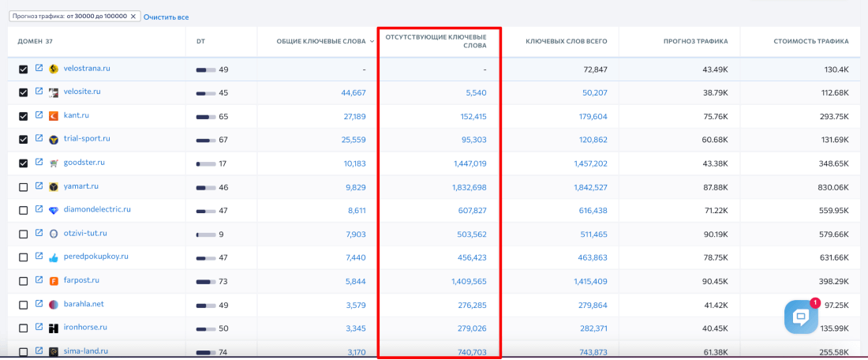Click Ключевых слов всего column header
This screenshot has width=868, height=360.
[x=566, y=41]
